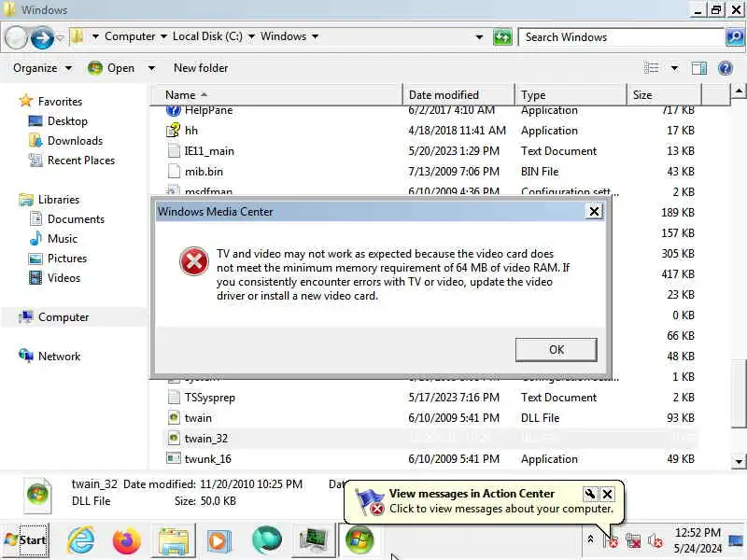Sort files by the Size column
The image size is (747, 560).
[664, 95]
